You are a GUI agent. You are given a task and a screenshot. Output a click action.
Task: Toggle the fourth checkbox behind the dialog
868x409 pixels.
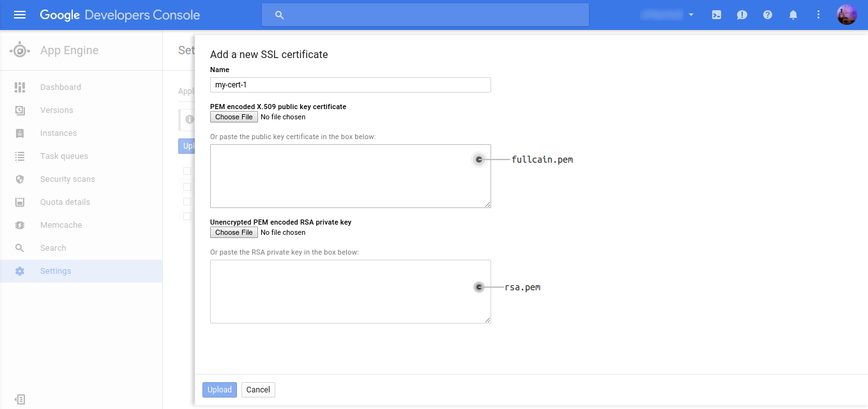coord(187,216)
